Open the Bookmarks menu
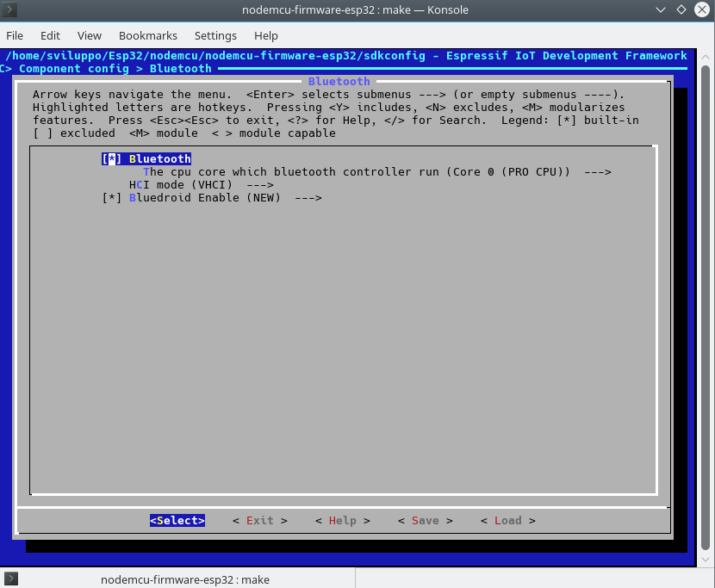The image size is (715, 588). 147,35
